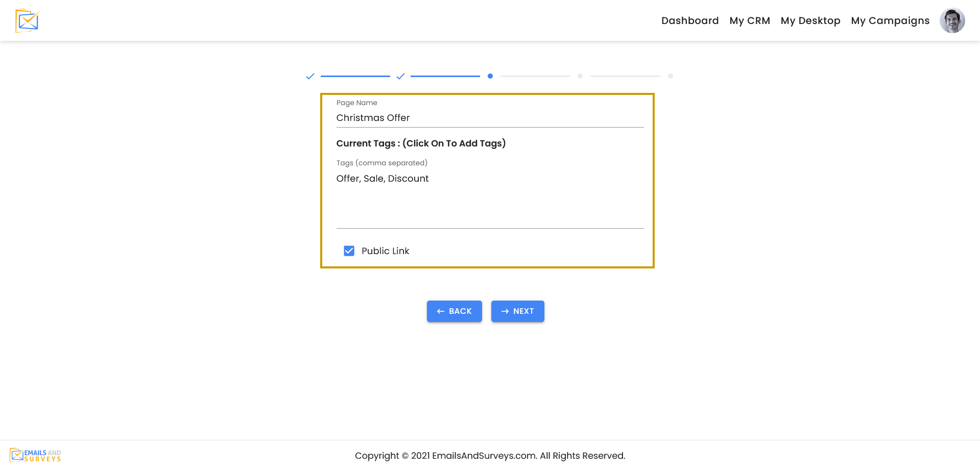This screenshot has width=980, height=470.
Task: Navigate to My CRM
Action: (x=749, y=20)
